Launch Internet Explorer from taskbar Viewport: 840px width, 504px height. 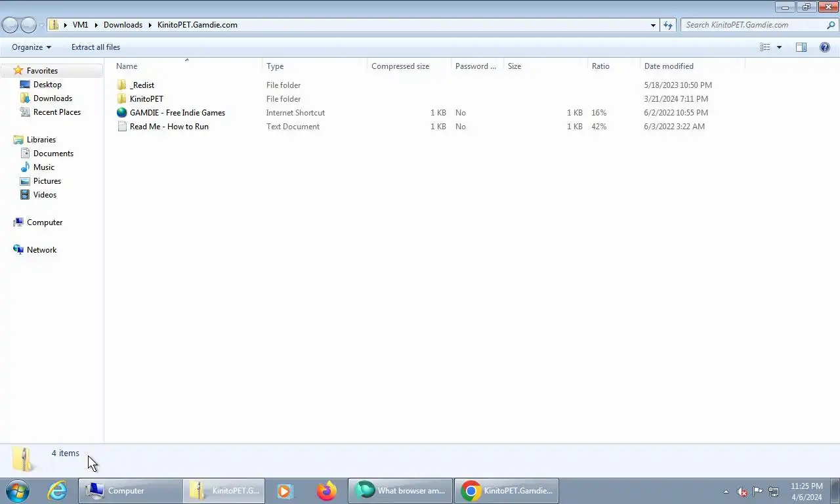58,491
